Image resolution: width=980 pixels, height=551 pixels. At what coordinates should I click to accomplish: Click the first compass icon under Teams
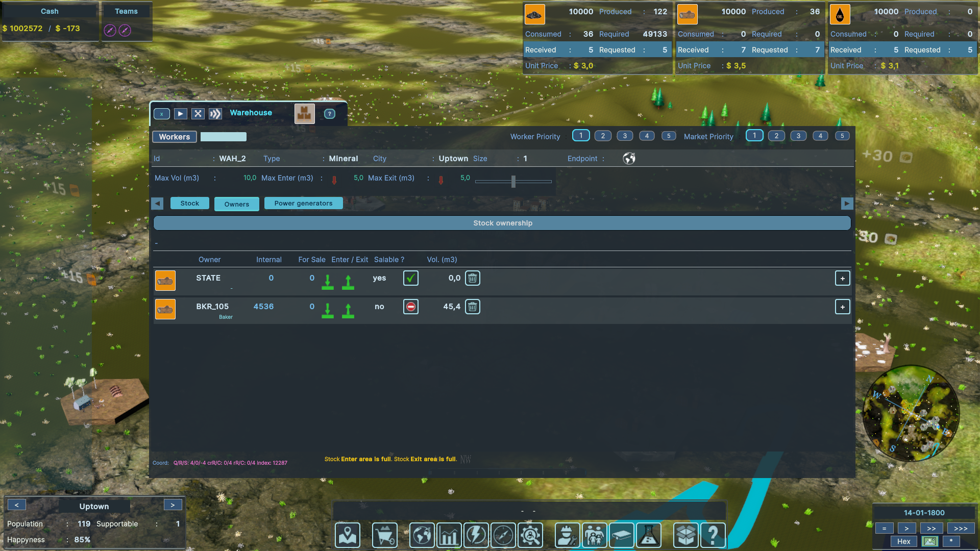[x=110, y=30]
